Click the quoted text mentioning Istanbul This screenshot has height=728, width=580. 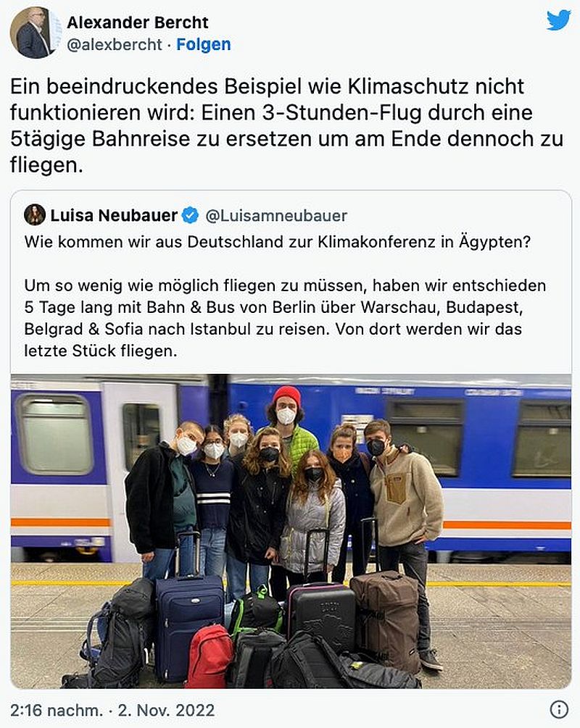285,318
